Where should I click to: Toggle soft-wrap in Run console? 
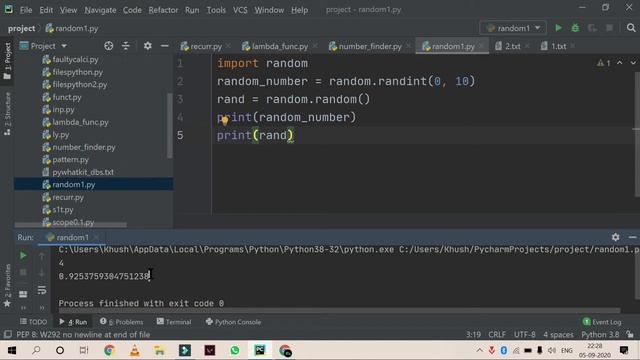(x=42, y=290)
